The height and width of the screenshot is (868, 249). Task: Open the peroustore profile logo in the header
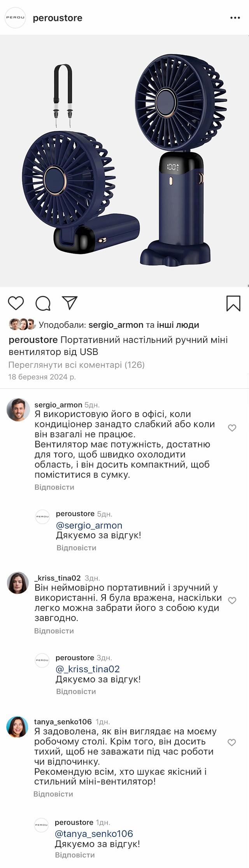pyautogui.click(x=15, y=17)
